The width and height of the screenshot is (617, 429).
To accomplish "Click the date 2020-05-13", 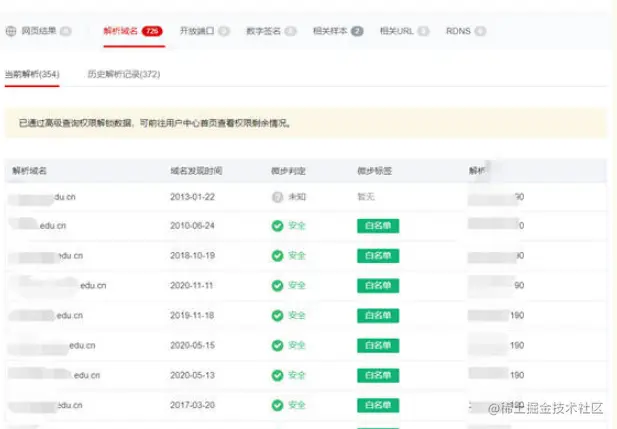I will coord(192,375).
